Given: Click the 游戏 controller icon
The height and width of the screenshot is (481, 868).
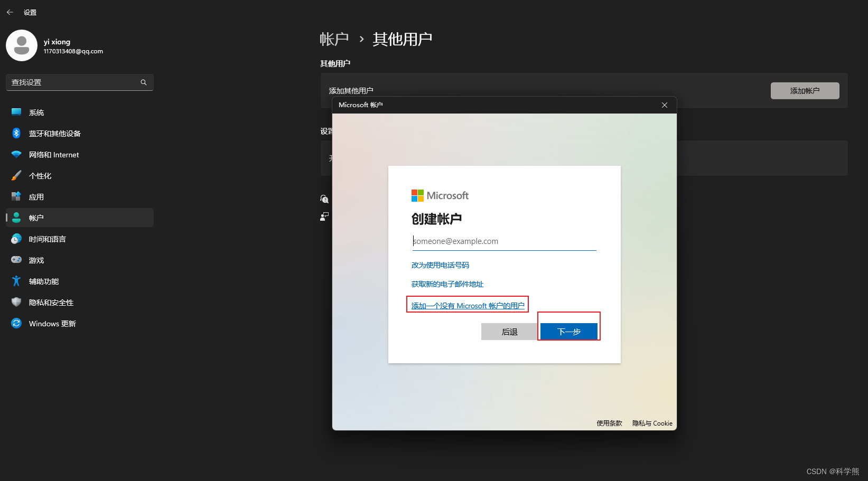Looking at the screenshot, I should click(16, 260).
